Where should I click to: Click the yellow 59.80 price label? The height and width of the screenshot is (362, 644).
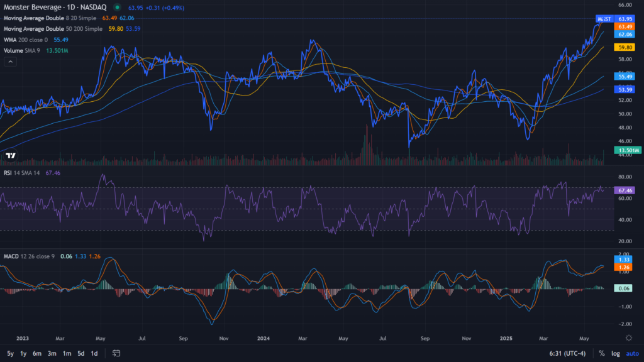pyautogui.click(x=625, y=47)
